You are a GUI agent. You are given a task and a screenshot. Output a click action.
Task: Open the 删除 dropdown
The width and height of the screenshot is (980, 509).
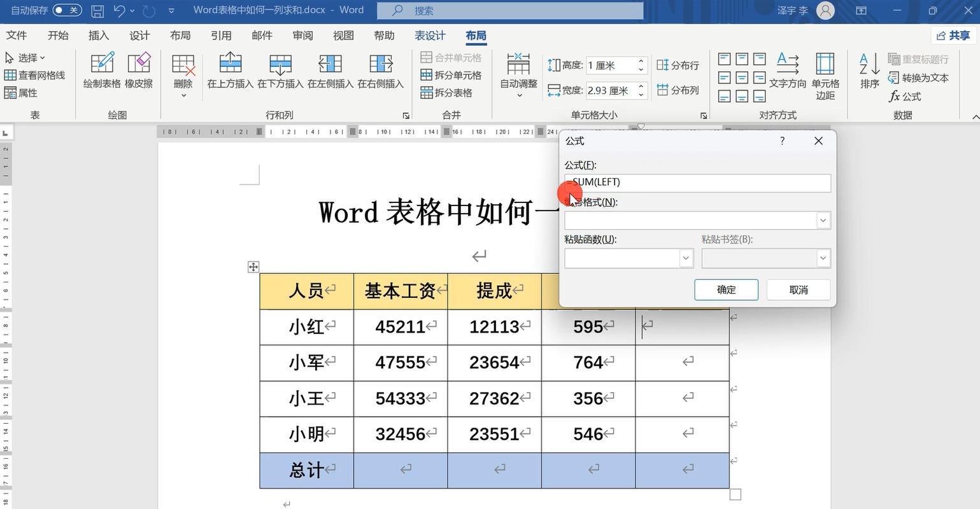(183, 76)
